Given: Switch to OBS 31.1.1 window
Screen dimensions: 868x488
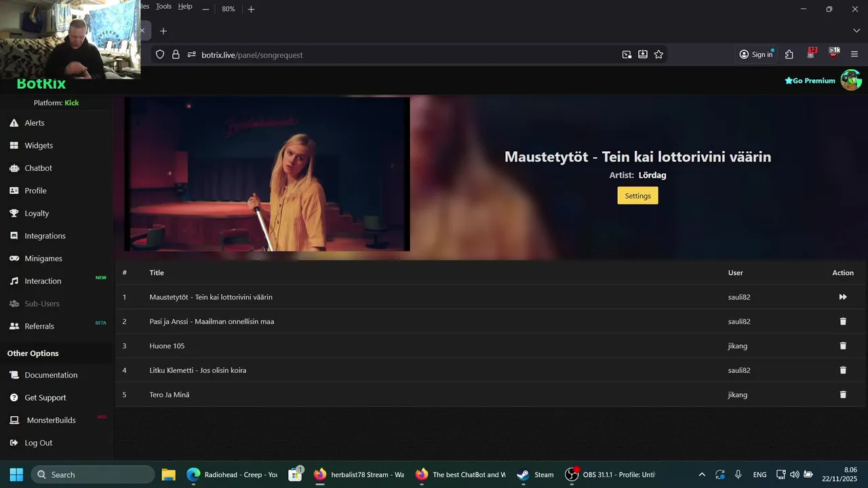Looking at the screenshot, I should [611, 474].
